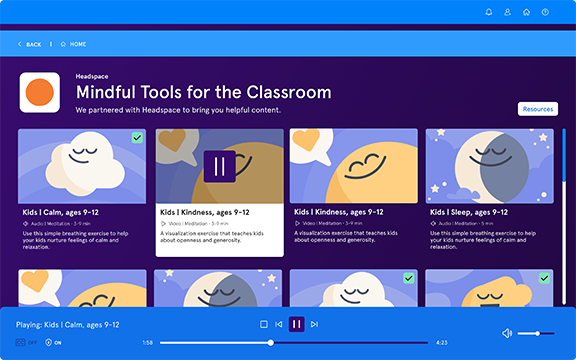Adjust the volume slider handle
Image resolution: width=576 pixels, height=360 pixels.
[x=537, y=334]
